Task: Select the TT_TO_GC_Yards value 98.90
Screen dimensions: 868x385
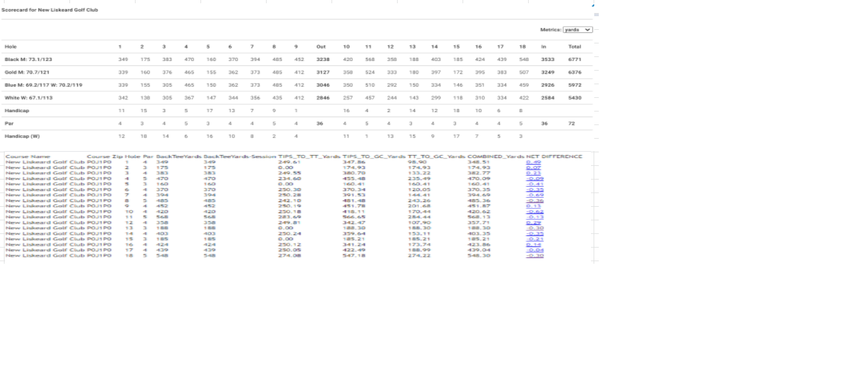Action: click(x=416, y=162)
